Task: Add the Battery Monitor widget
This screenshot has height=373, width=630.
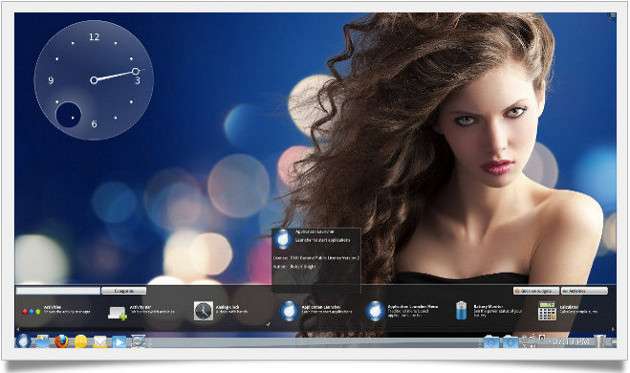Action: pos(489,311)
